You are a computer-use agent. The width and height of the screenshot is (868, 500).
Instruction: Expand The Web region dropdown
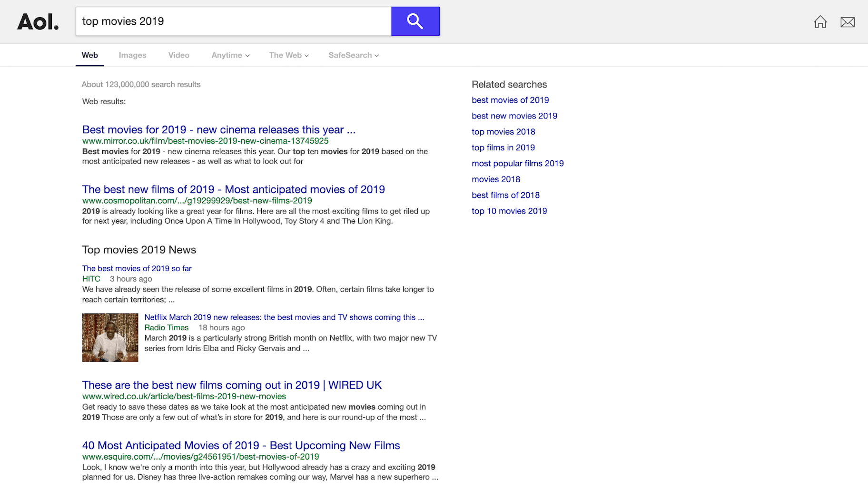tap(288, 55)
